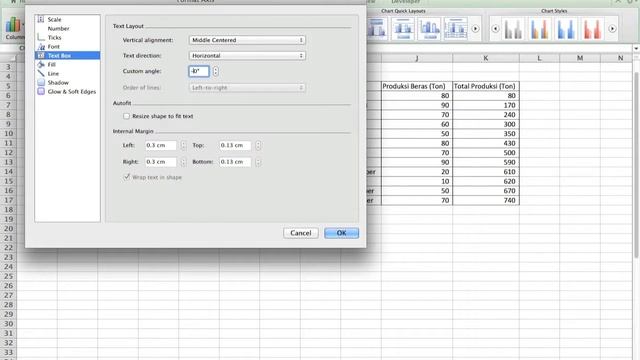Click the Produksi Beras (Ton) cell
The image size is (640, 360).
click(417, 86)
